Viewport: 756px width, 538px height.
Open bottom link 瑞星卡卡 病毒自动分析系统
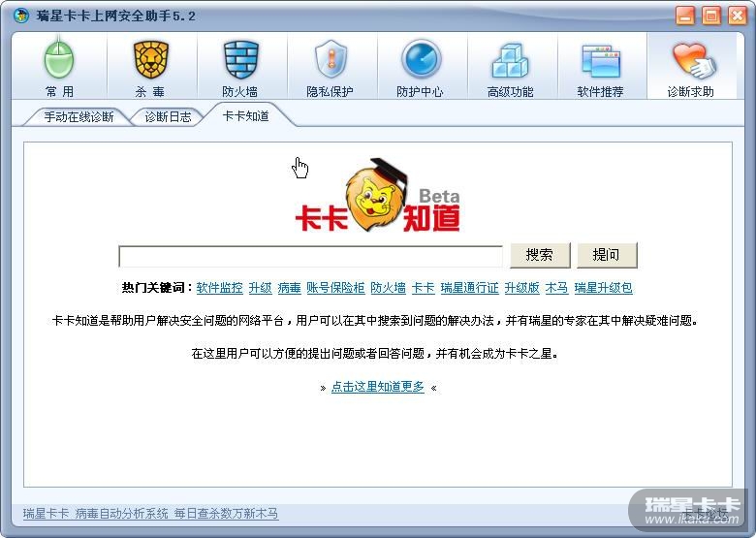coord(150,514)
